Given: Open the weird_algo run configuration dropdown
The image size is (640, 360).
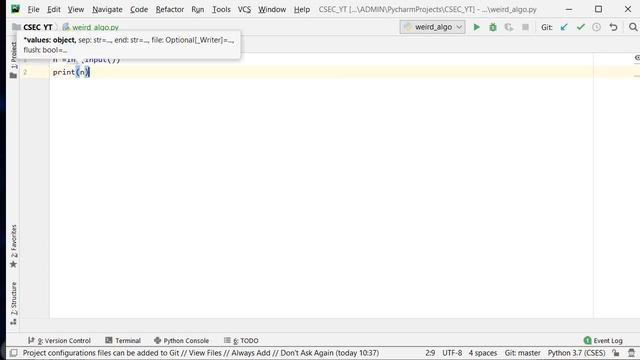Looking at the screenshot, I should pos(432,27).
